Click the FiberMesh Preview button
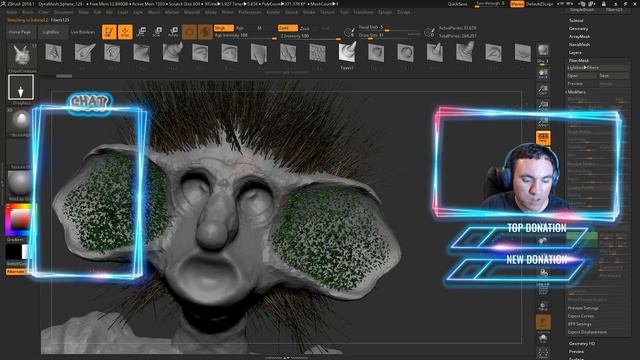Image resolution: width=640 pixels, height=360 pixels. (x=582, y=84)
